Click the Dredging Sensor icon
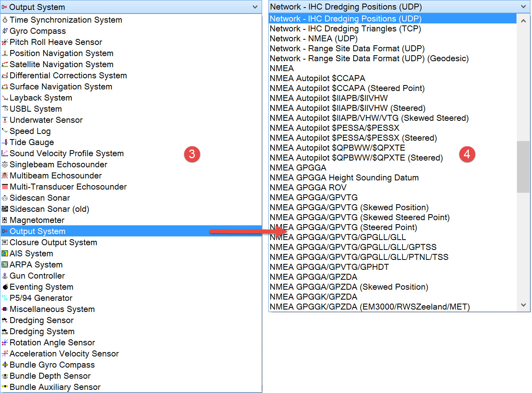This screenshot has height=393, width=532. (5, 320)
